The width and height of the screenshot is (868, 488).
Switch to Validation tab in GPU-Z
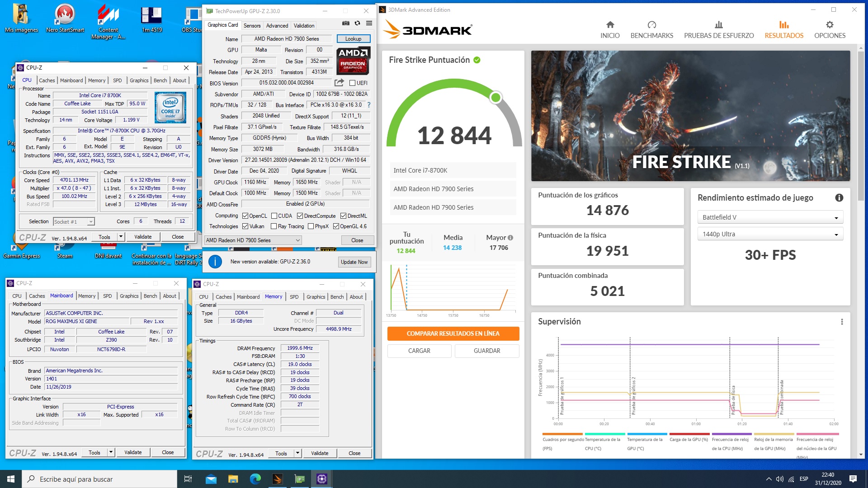tap(304, 26)
